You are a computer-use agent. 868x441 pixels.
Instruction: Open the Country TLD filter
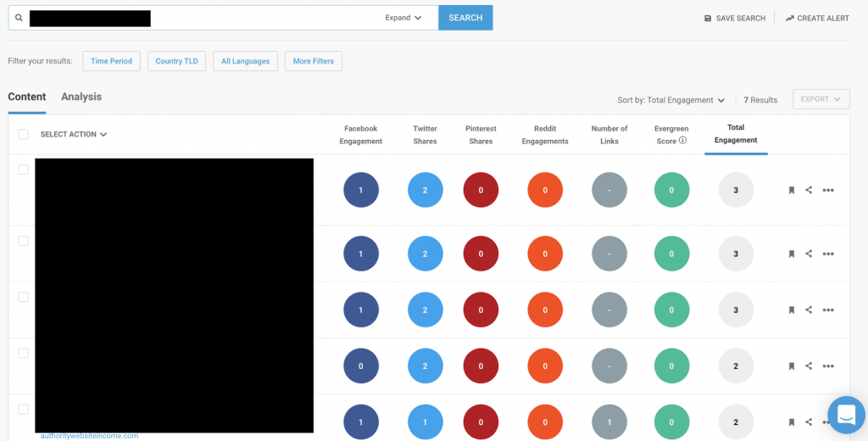[176, 61]
